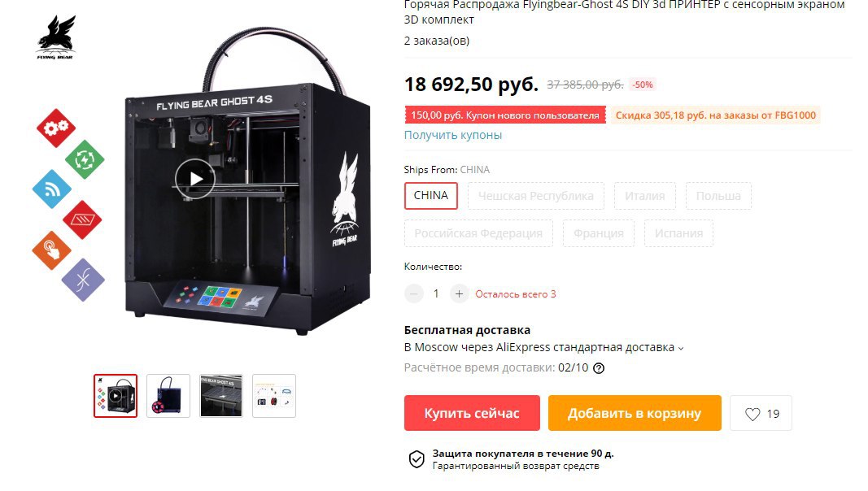868x491 pixels.
Task: Click the buyer protection shield icon
Action: 417,459
